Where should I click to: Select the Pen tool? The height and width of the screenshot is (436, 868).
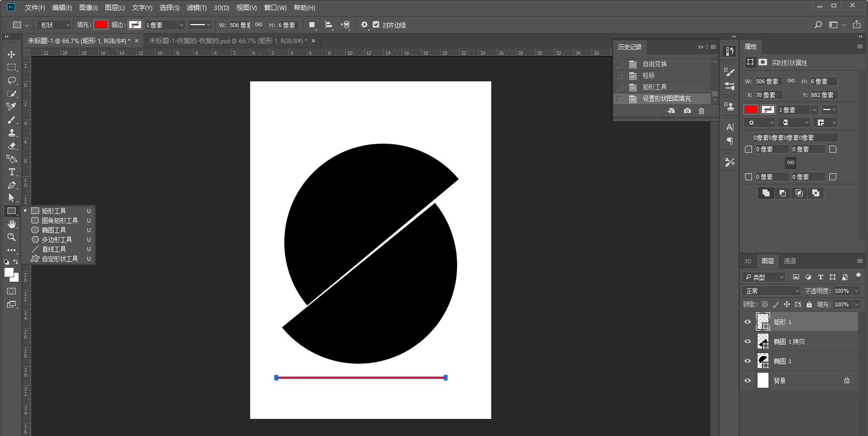11,185
